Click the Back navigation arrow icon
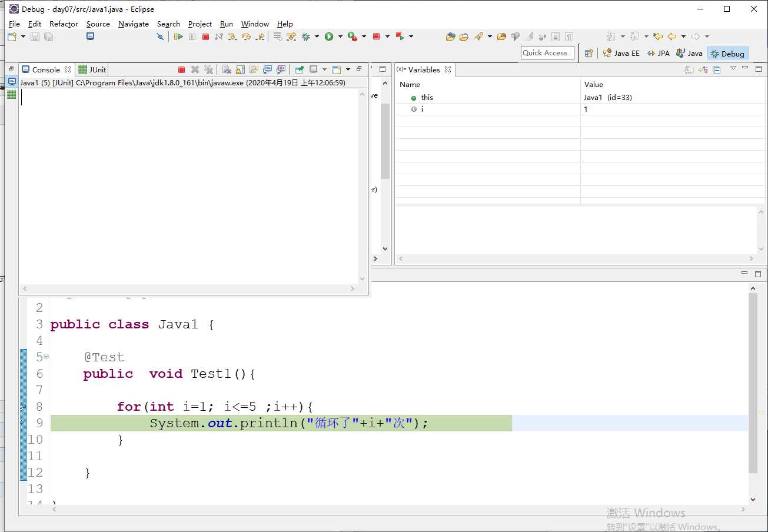The image size is (768, 532). 672,36
